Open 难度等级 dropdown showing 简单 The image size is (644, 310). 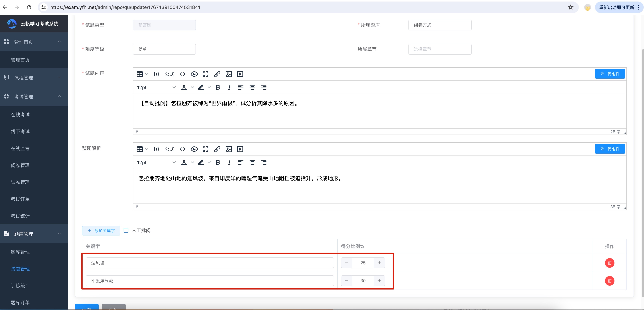pos(164,49)
